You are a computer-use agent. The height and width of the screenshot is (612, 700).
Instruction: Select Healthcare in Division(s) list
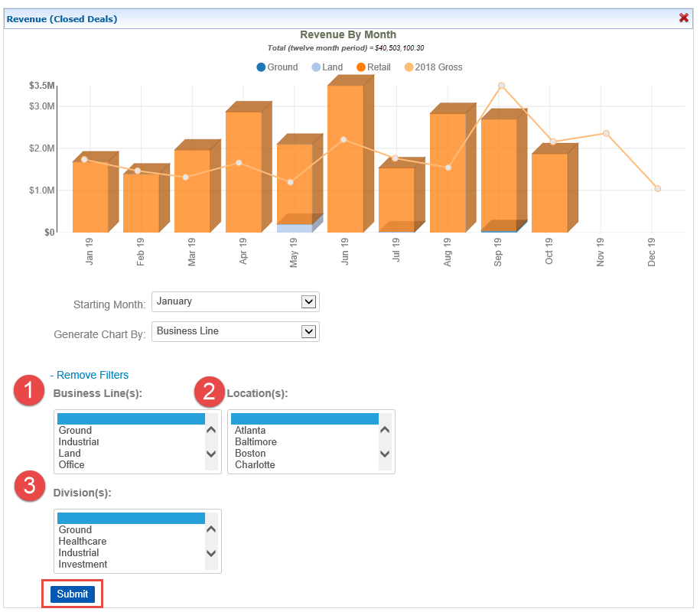[x=83, y=541]
